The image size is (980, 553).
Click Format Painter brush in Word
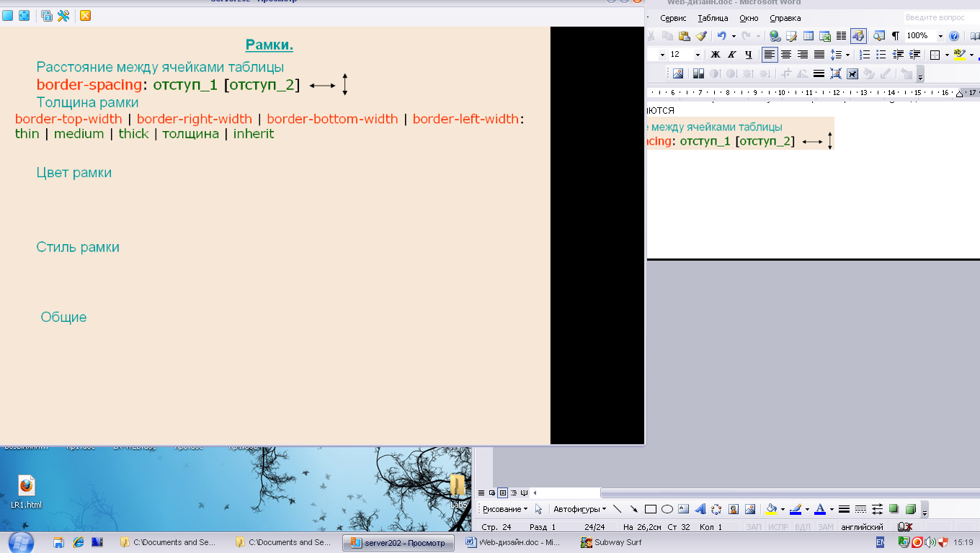702,36
